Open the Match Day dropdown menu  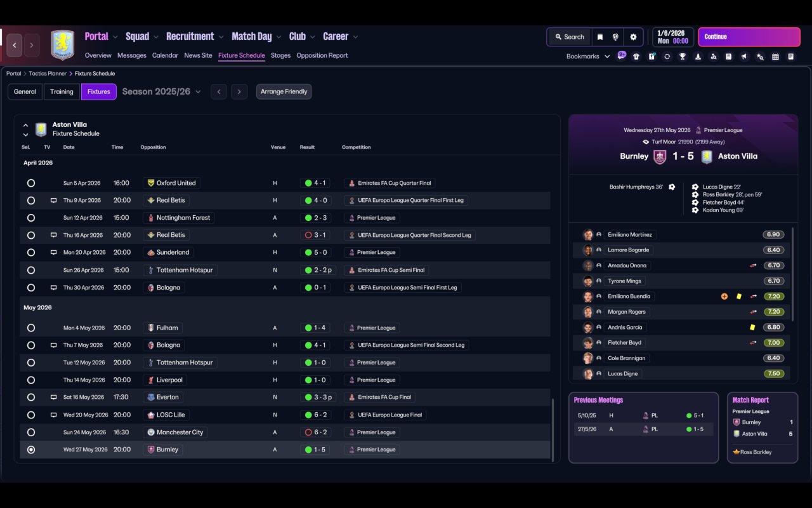click(257, 37)
